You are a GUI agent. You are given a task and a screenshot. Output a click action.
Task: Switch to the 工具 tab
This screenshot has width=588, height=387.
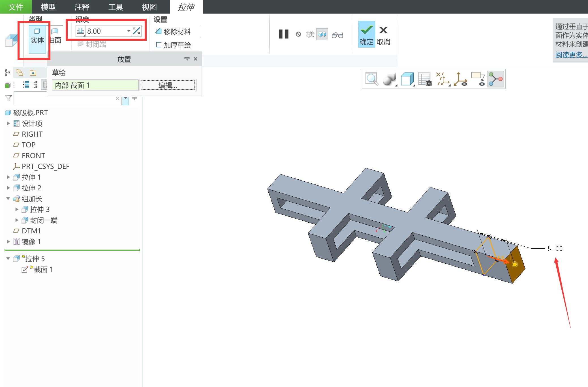point(116,7)
